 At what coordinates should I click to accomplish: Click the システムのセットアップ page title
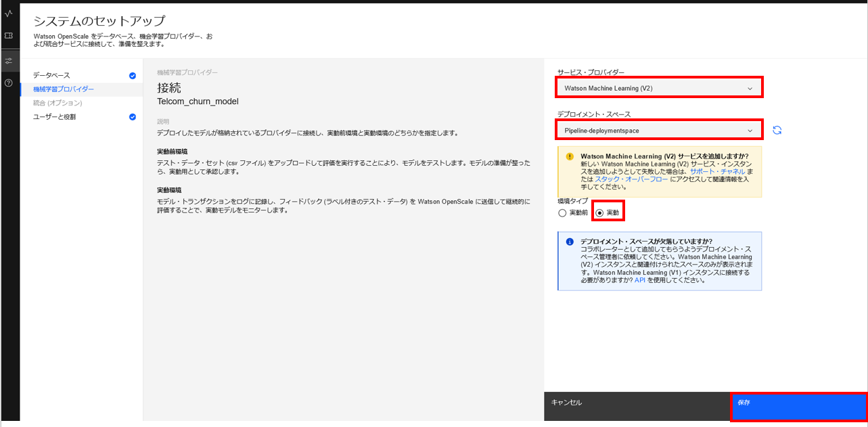click(99, 21)
